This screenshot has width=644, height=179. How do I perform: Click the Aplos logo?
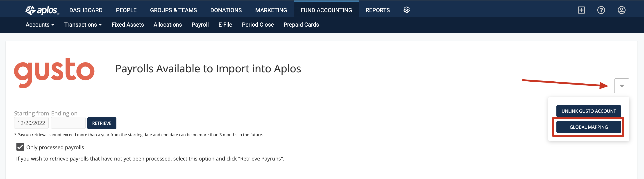(x=42, y=10)
